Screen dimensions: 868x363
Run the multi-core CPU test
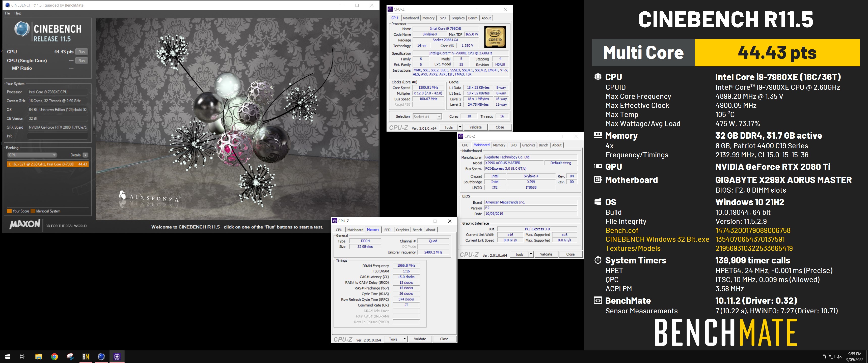(82, 52)
